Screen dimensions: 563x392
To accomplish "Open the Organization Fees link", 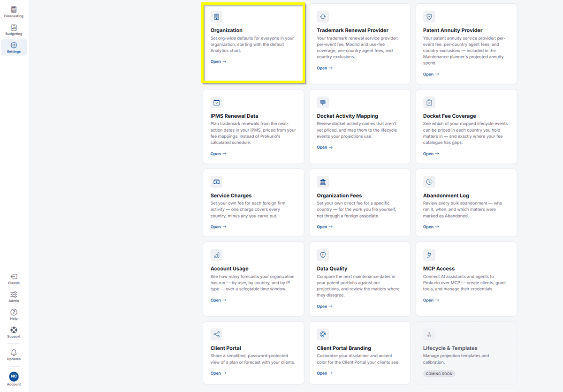I will pos(325,227).
